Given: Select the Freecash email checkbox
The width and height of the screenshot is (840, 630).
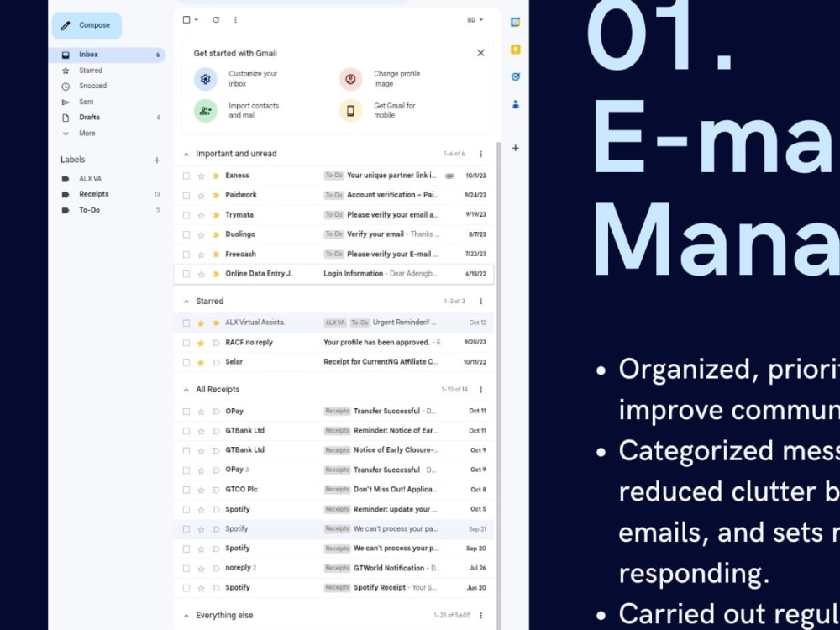Looking at the screenshot, I should coord(186,255).
